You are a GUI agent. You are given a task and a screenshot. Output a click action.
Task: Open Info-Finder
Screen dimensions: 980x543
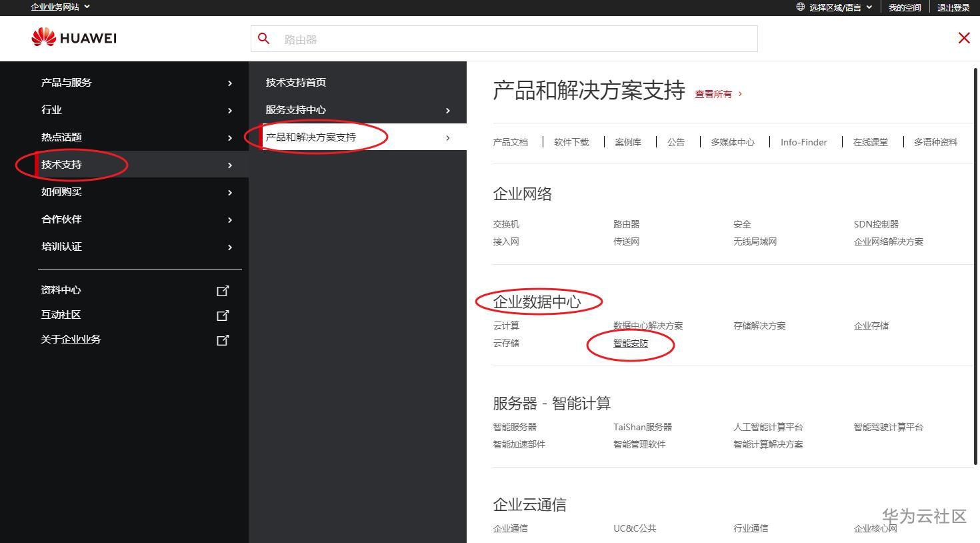pos(803,142)
